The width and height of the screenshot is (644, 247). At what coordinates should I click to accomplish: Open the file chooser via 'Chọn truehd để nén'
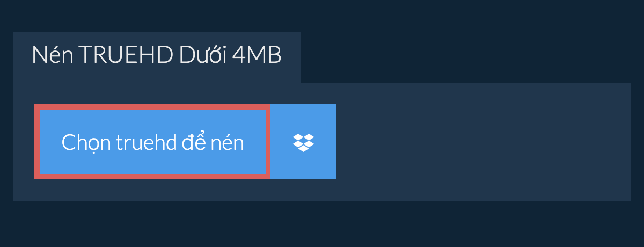pos(152,142)
